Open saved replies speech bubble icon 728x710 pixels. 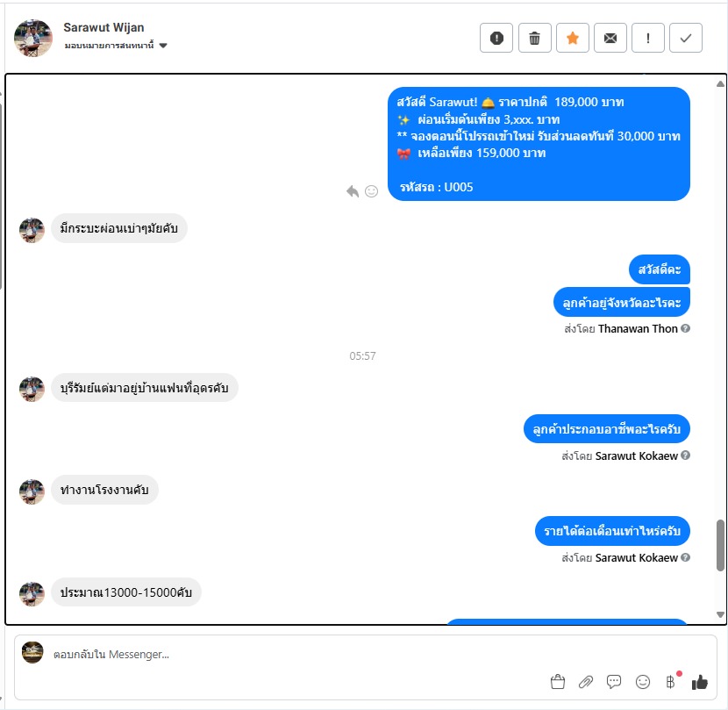coord(614,682)
